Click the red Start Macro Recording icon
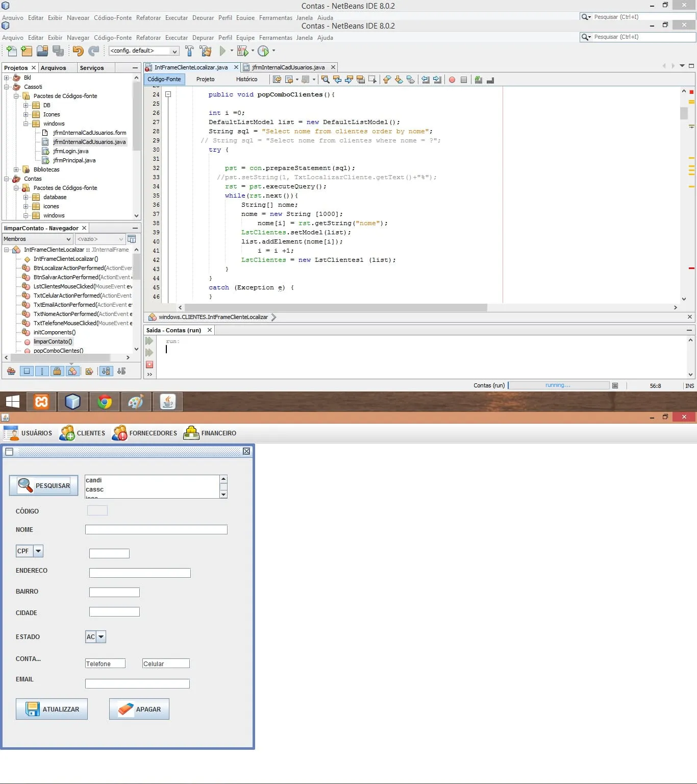Viewport: 697px width, 784px height. click(x=452, y=80)
